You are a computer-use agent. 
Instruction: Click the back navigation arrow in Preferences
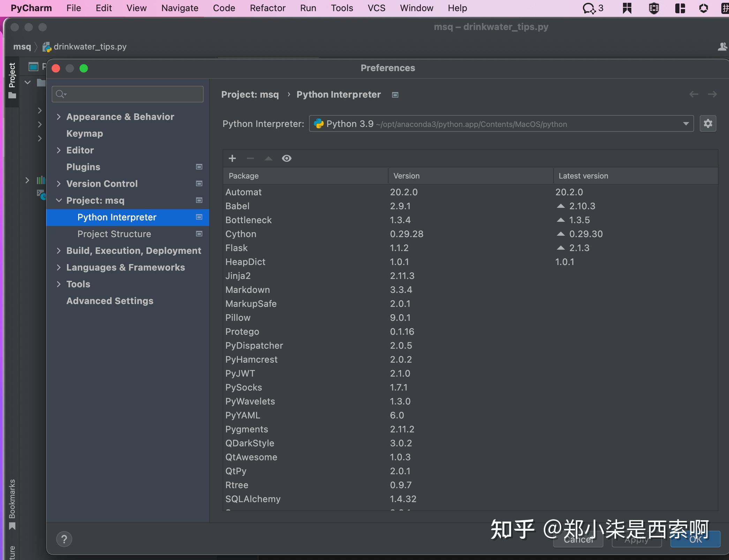tap(694, 94)
